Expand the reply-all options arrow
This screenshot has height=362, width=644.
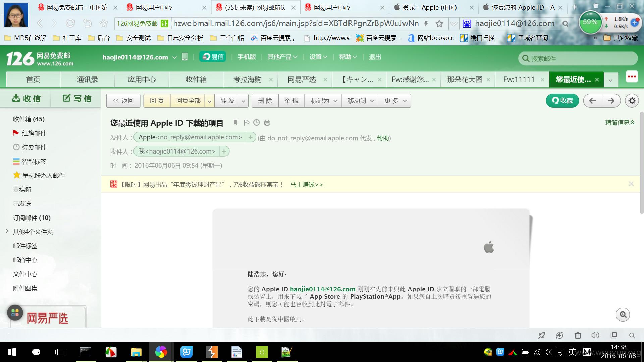coord(209,101)
